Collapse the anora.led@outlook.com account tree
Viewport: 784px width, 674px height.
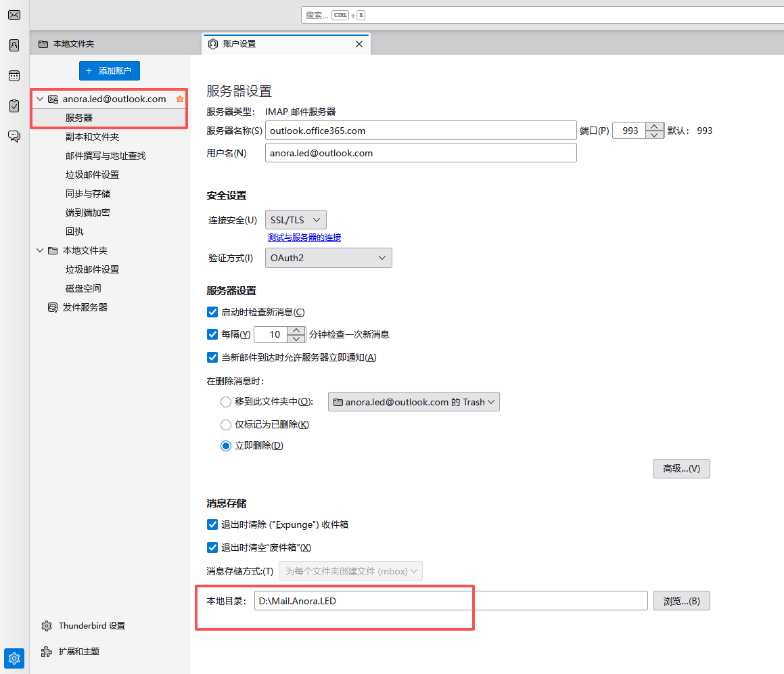pos(40,99)
